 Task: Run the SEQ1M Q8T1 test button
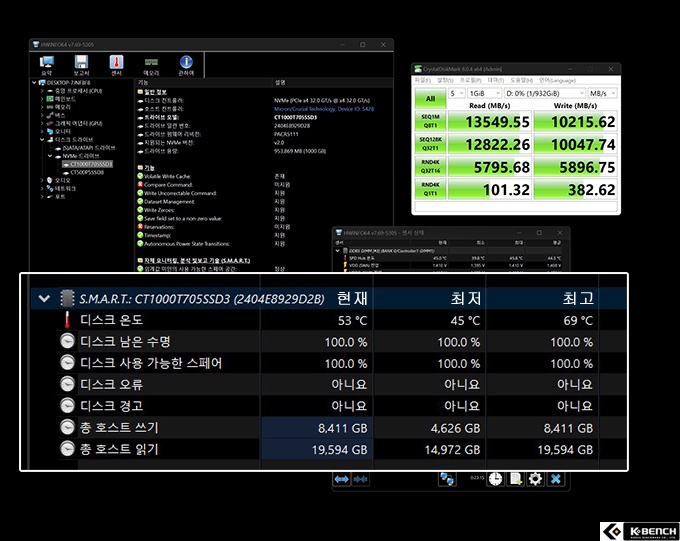(430, 121)
